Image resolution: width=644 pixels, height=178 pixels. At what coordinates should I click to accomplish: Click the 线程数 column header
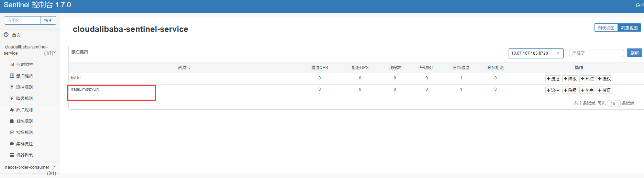(395, 68)
